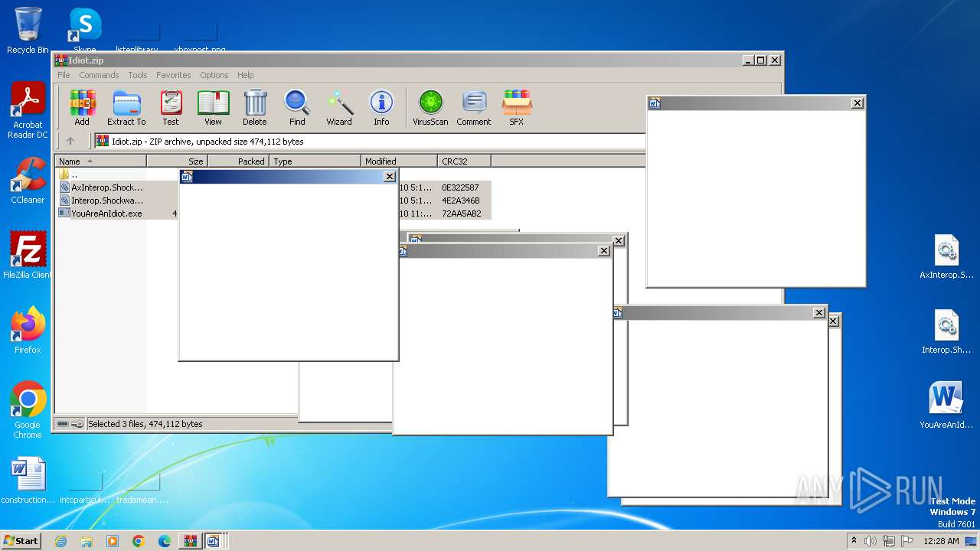This screenshot has width=980, height=551.
Task: Go up one folder level arrow
Action: [70, 141]
